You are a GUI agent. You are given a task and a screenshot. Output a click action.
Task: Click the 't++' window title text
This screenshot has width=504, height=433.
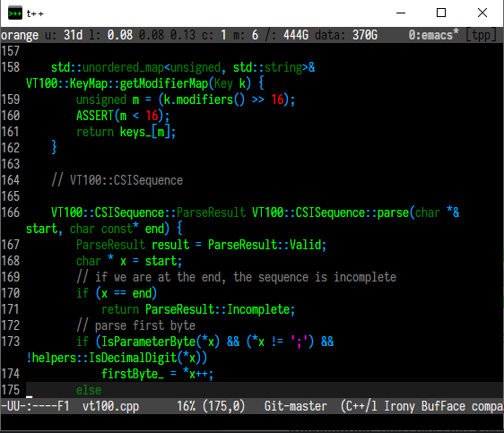[35, 13]
